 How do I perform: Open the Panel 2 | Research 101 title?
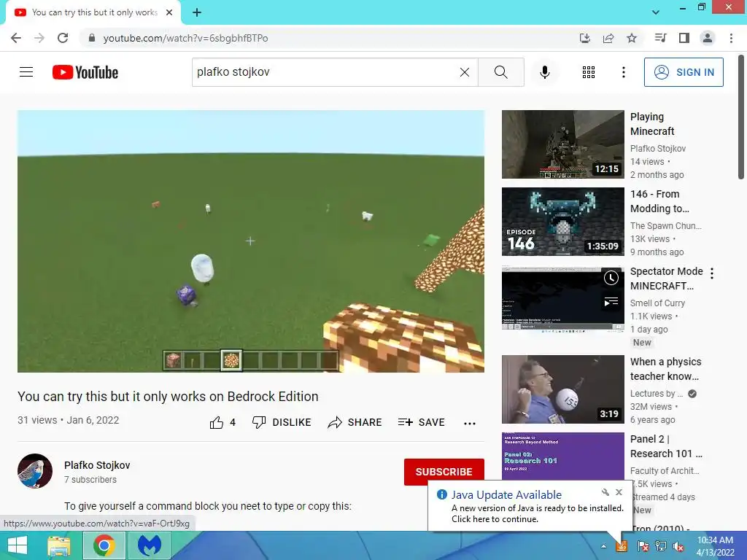coord(666,446)
